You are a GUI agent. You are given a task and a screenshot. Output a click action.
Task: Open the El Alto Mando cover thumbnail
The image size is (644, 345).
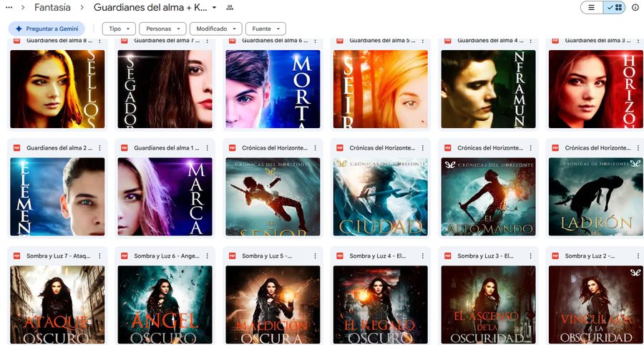point(488,197)
